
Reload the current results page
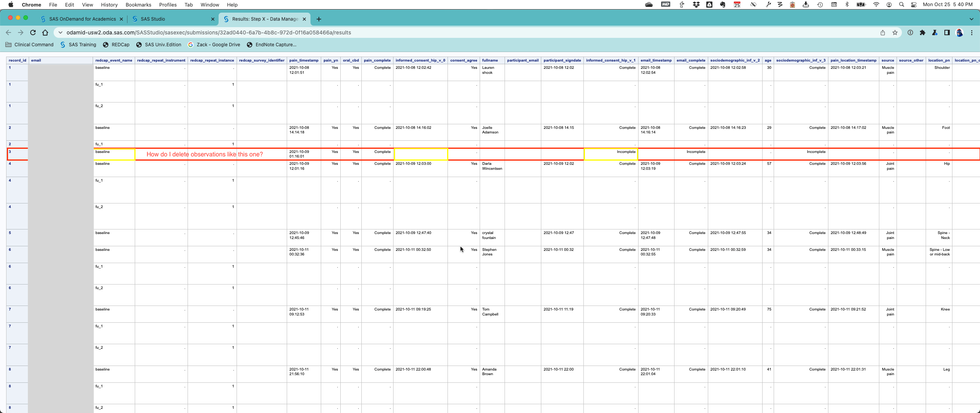tap(33, 33)
